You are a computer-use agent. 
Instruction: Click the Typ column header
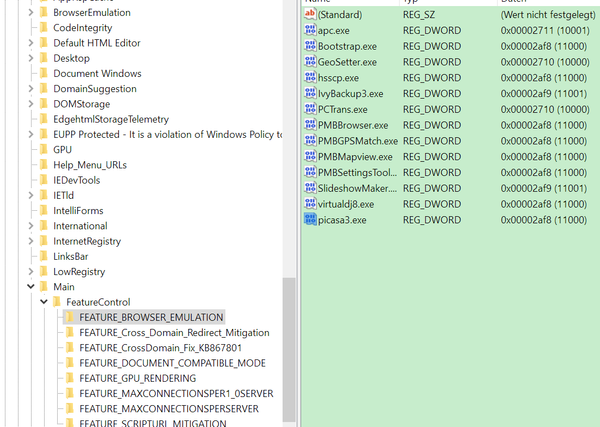pyautogui.click(x=410, y=2)
